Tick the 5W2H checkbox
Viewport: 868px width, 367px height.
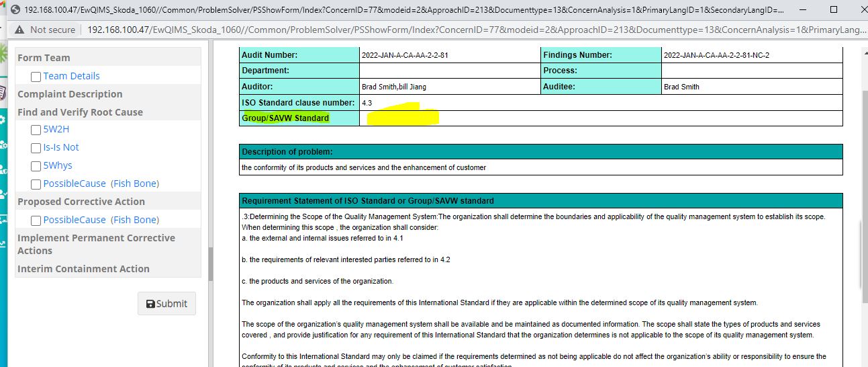(x=36, y=130)
